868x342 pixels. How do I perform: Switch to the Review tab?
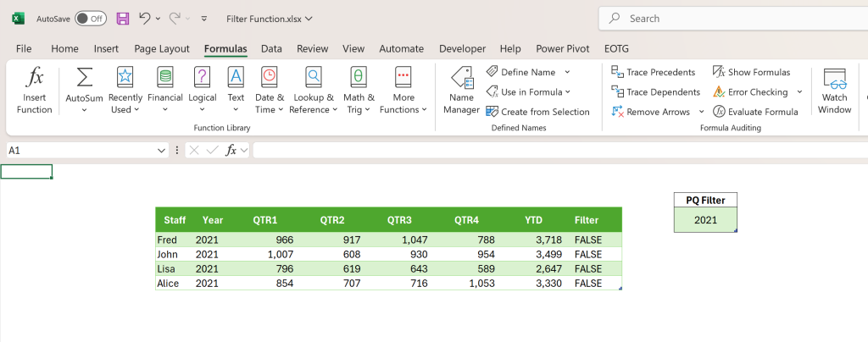point(312,48)
